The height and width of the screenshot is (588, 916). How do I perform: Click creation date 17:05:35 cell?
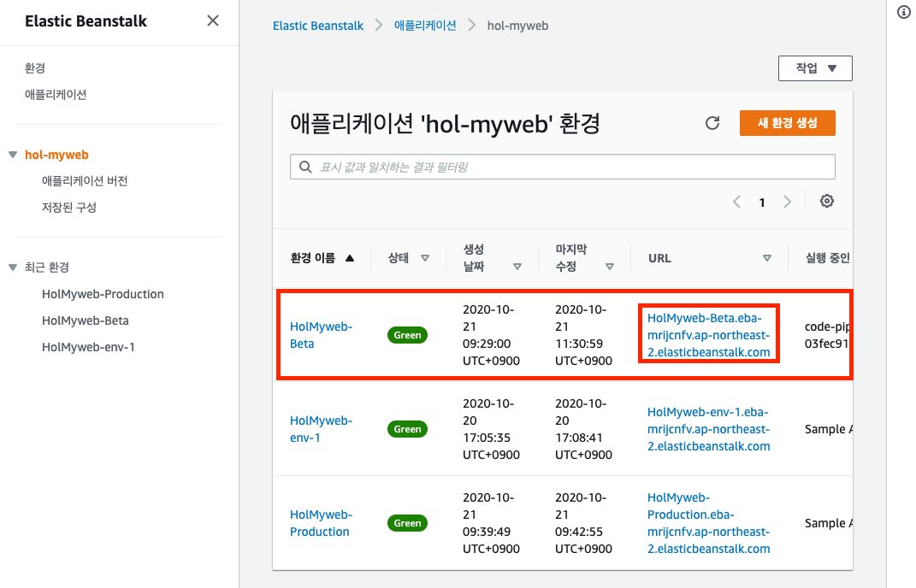point(491,429)
